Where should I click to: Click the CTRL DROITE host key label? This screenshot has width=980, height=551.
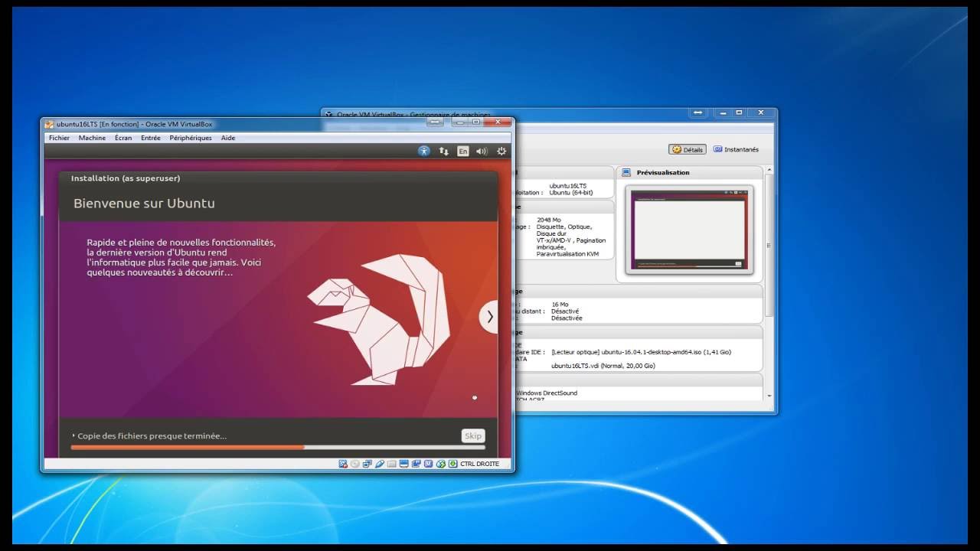(479, 464)
